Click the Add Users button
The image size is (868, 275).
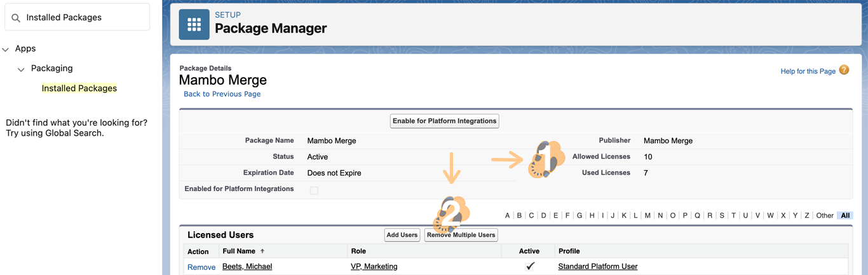[x=402, y=235]
